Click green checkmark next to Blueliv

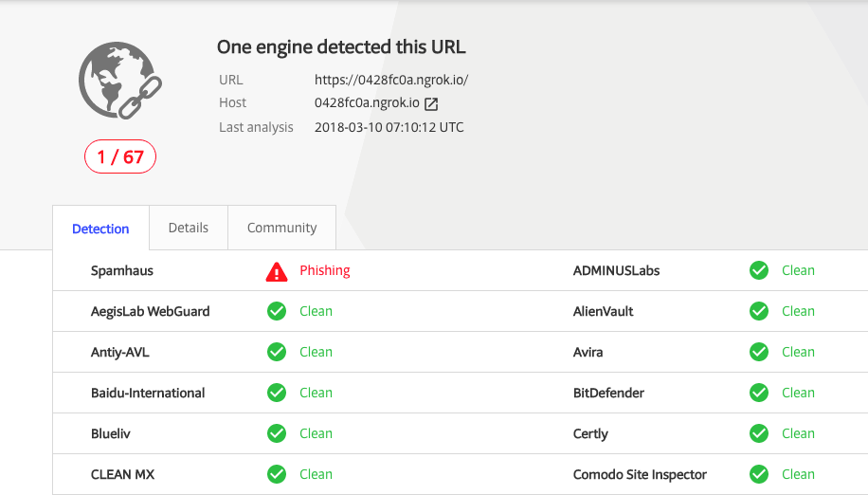coord(277,433)
